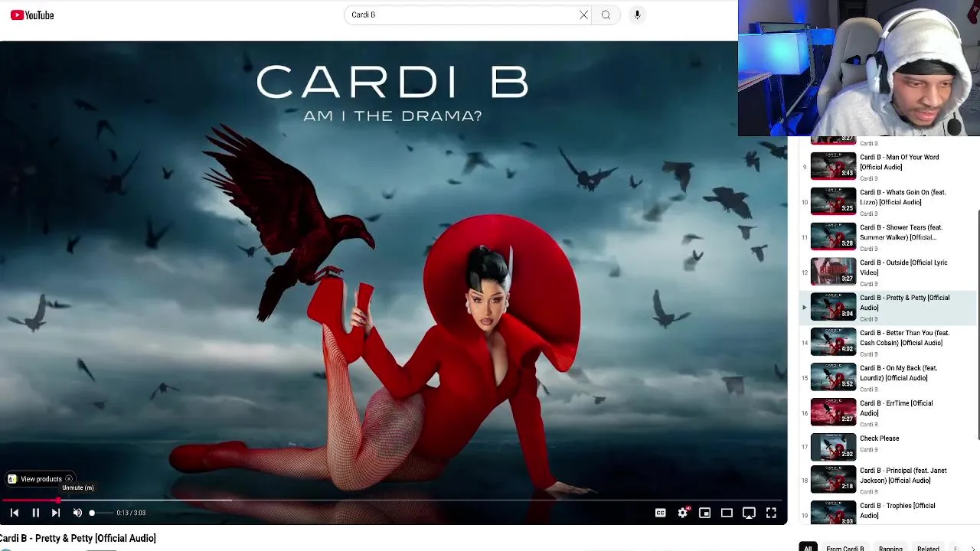Click Man Of Your Word thumbnail 3:43
This screenshot has width=980, height=551.
click(x=833, y=165)
